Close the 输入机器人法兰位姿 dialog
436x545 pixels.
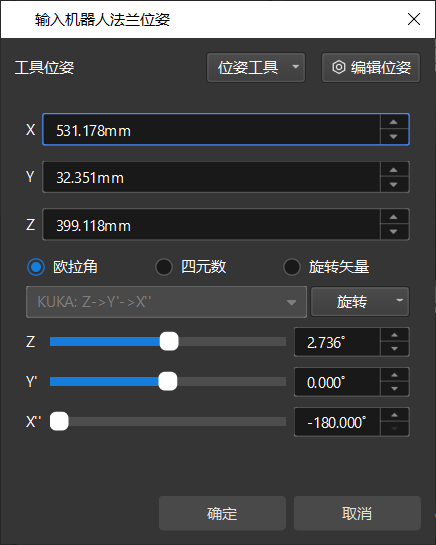pos(414,19)
